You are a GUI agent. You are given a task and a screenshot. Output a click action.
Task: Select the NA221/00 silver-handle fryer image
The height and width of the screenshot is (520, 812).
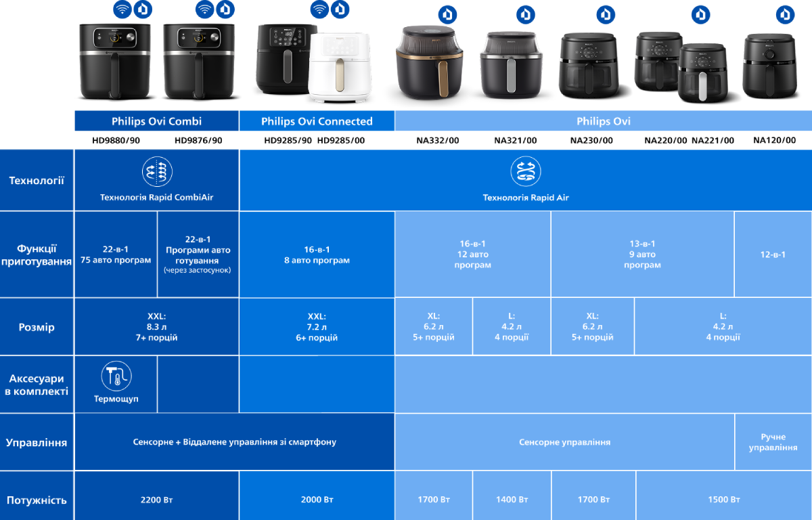(x=704, y=74)
